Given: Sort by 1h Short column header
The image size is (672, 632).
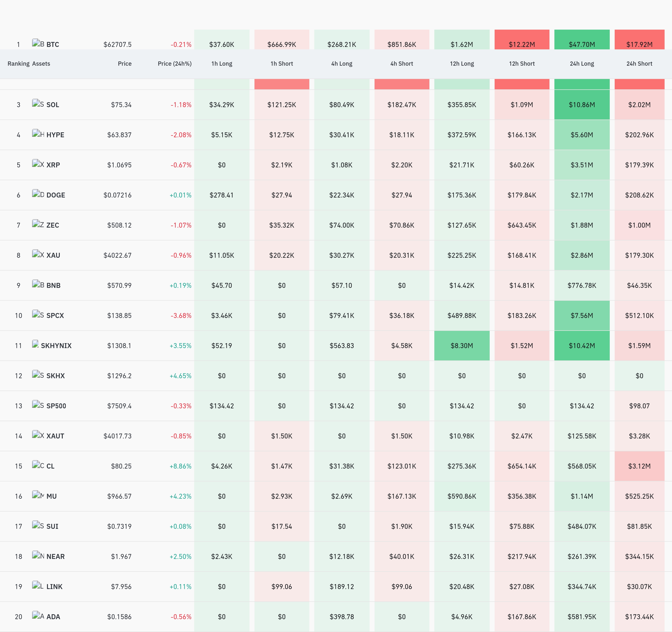Looking at the screenshot, I should pos(282,63).
